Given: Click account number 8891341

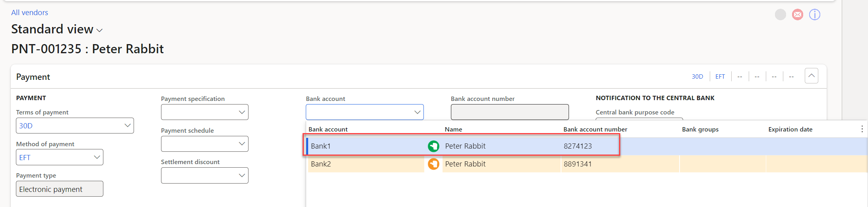Looking at the screenshot, I should click(x=578, y=164).
